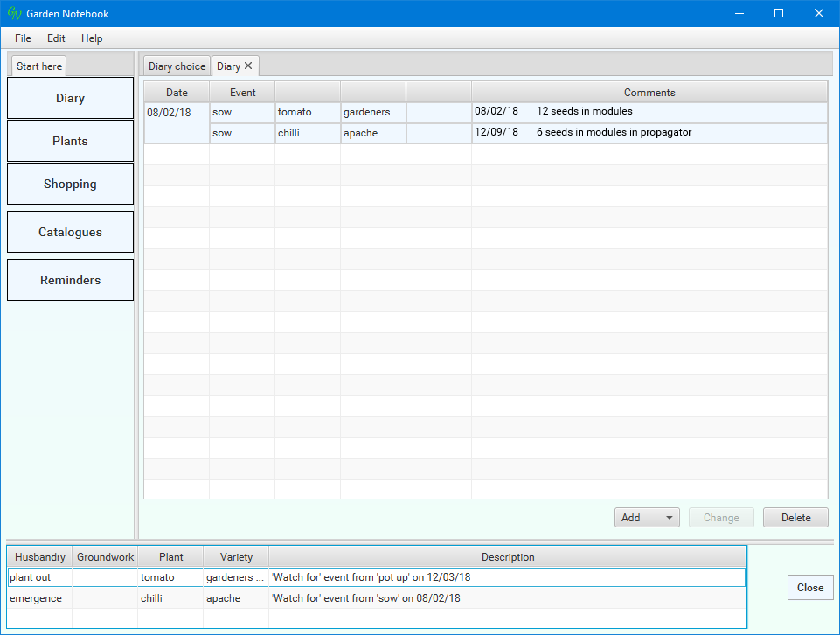Screen dimensions: 840x635
Task: Select the tomato sow diary row
Action: [x=294, y=112]
